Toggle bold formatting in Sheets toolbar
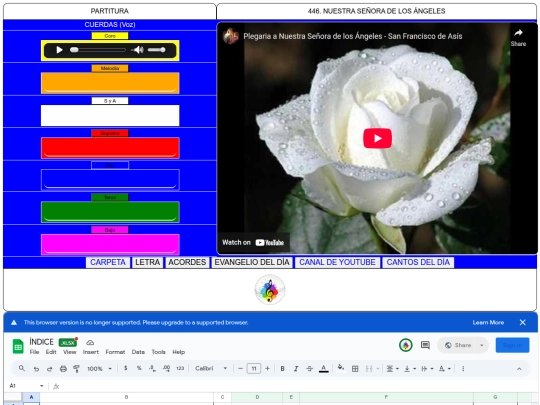The width and height of the screenshot is (540, 405). point(282,368)
